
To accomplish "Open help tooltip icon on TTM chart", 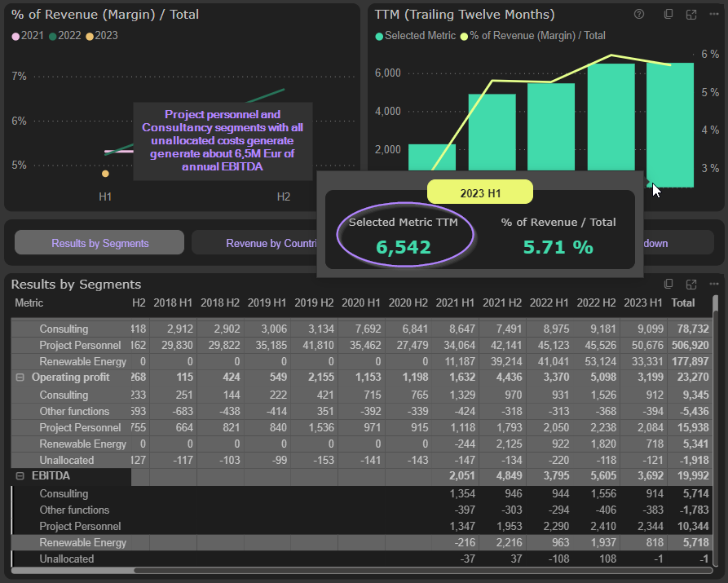I will [x=639, y=14].
